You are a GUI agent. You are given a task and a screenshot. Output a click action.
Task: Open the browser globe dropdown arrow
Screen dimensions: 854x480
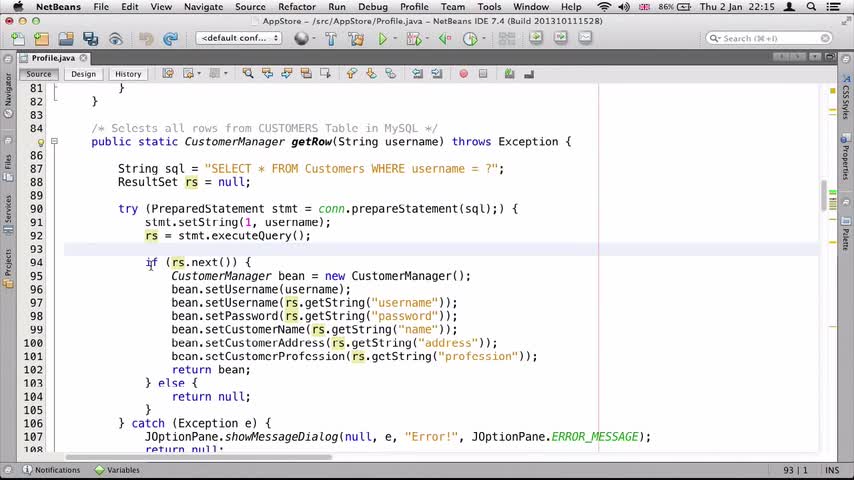click(x=314, y=39)
